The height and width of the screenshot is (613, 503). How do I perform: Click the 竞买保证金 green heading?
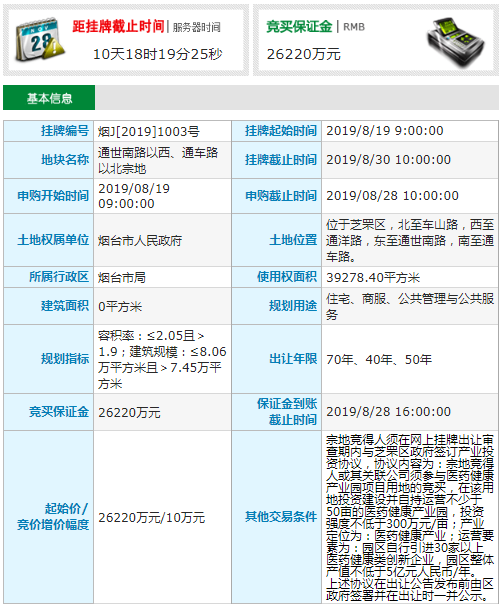pos(299,27)
